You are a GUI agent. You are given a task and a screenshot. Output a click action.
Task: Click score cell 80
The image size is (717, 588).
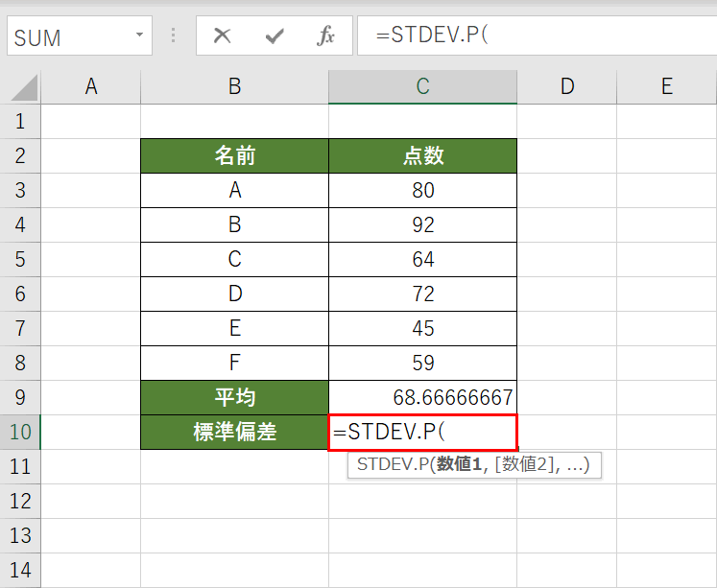point(422,191)
